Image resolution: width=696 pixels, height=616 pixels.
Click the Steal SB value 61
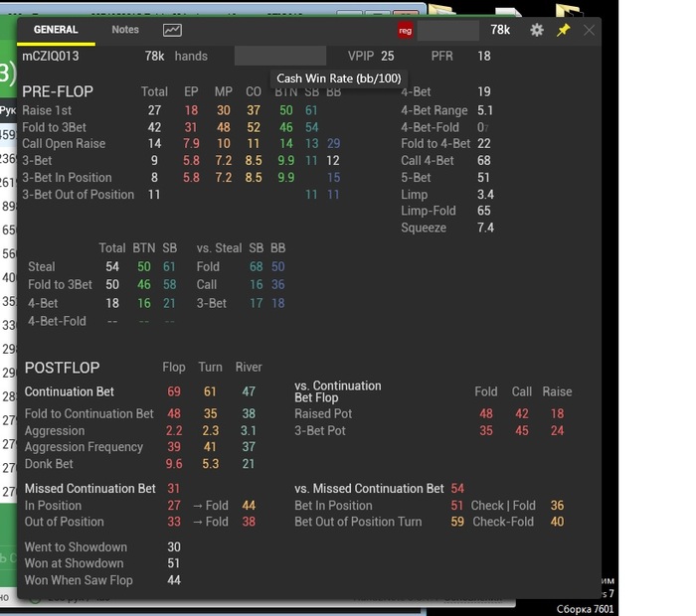tap(169, 266)
